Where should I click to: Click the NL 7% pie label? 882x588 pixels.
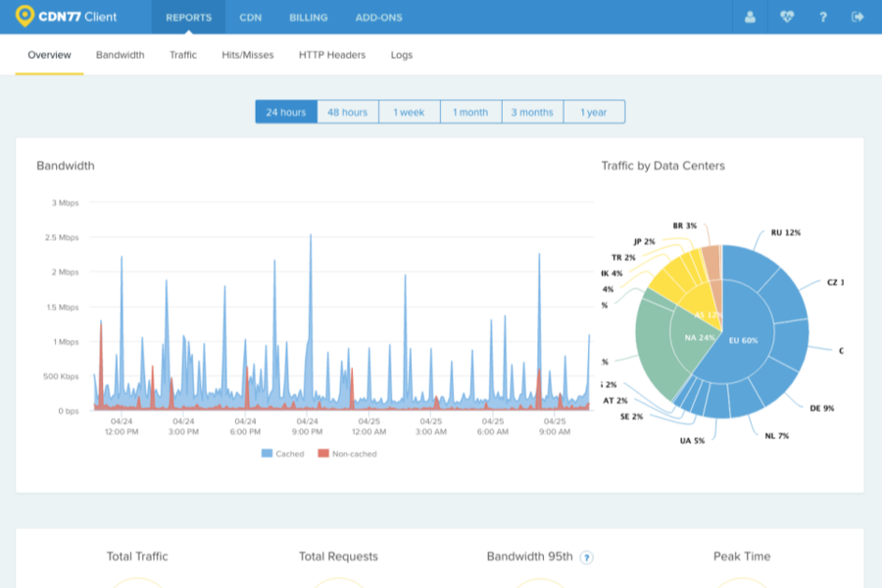(x=777, y=435)
